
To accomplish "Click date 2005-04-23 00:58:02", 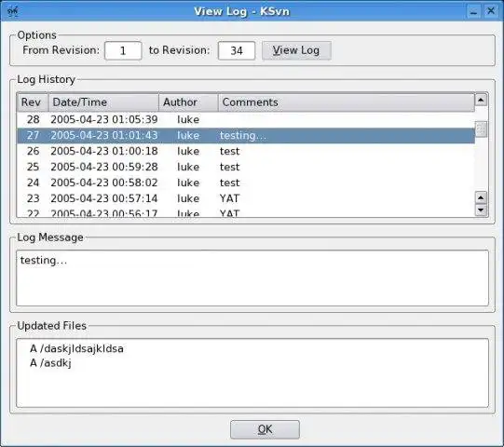I will click(x=104, y=183).
